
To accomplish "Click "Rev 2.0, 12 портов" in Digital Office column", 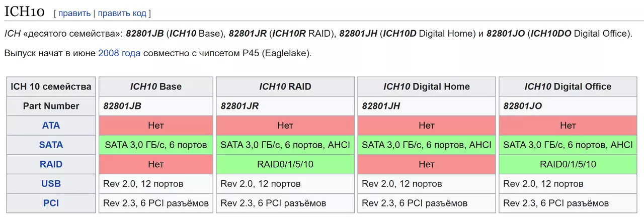I will pyautogui.click(x=568, y=184).
